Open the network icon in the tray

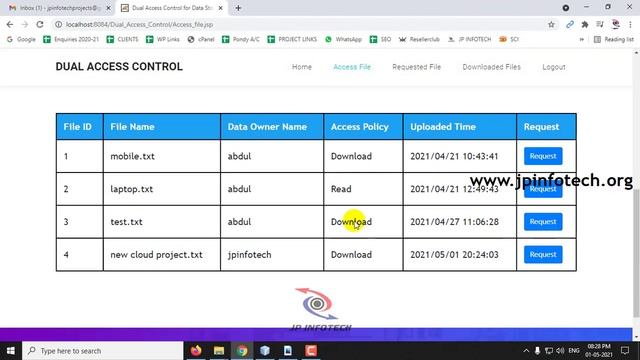click(549, 351)
